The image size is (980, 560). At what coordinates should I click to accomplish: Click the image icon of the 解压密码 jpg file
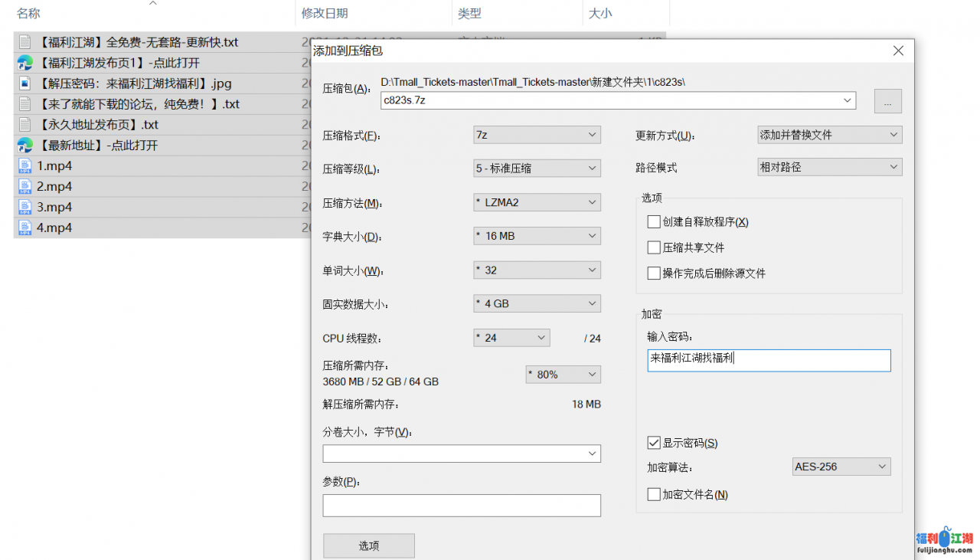pos(24,84)
